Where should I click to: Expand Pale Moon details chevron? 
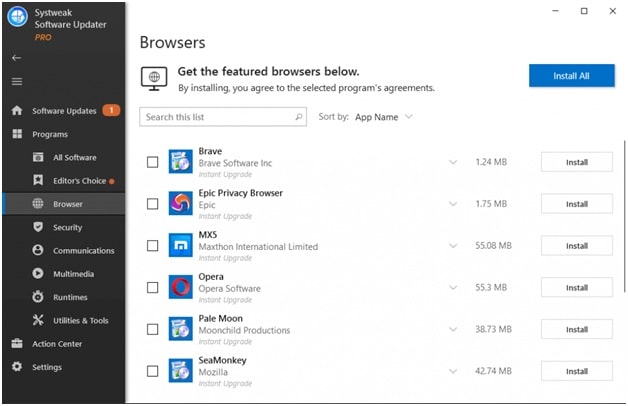(x=453, y=329)
